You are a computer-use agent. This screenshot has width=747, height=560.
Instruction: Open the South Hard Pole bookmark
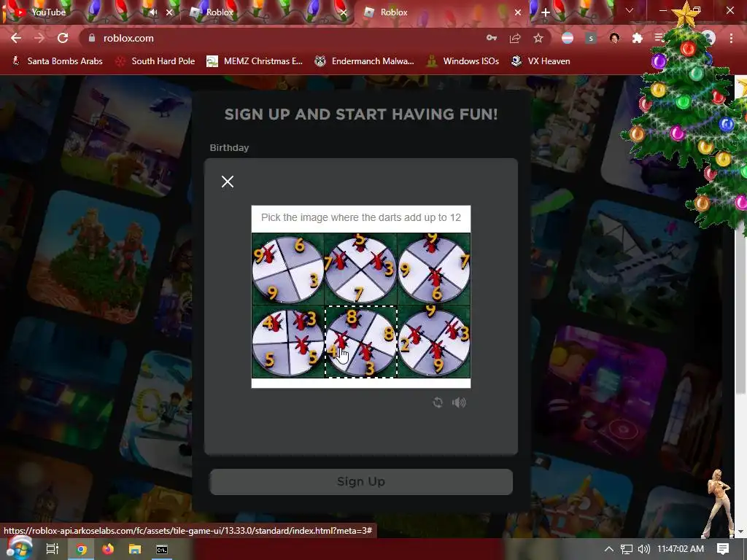[x=155, y=61]
